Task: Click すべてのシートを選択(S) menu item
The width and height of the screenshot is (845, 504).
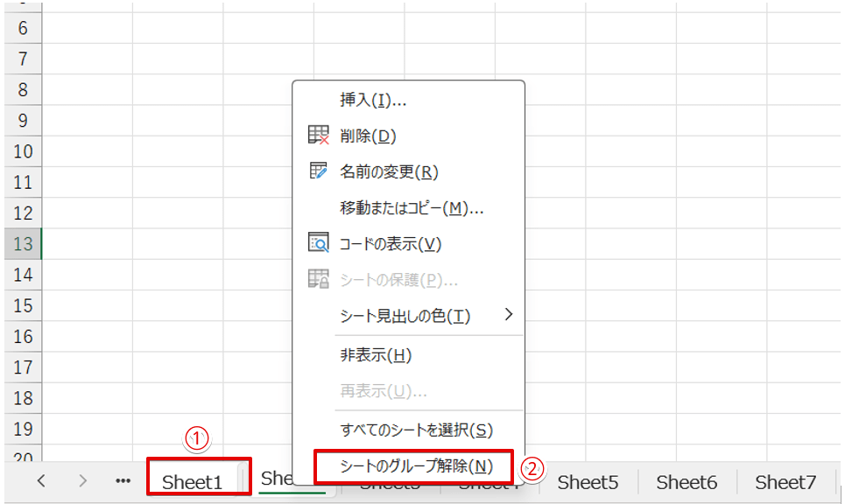Action: point(416,430)
